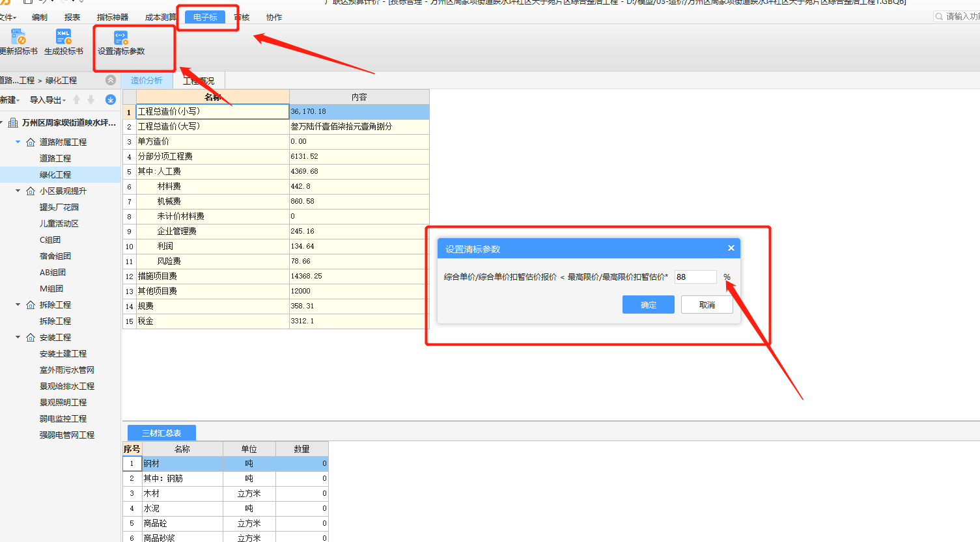
Task: Open 设置清标参数 tool in the ribbon
Action: 121,44
